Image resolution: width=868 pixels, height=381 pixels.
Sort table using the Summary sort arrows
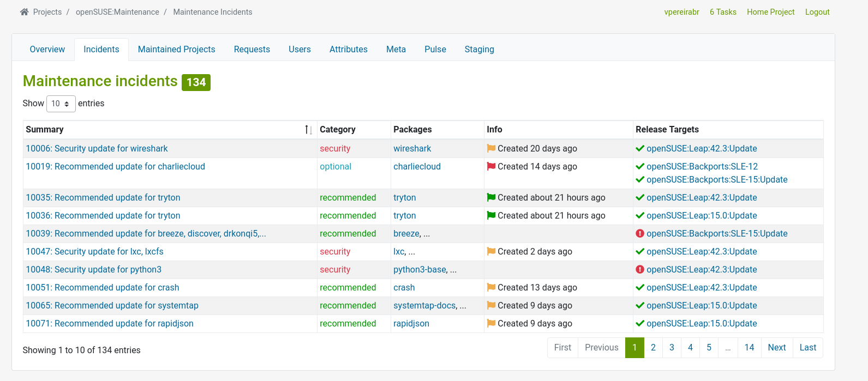click(308, 130)
